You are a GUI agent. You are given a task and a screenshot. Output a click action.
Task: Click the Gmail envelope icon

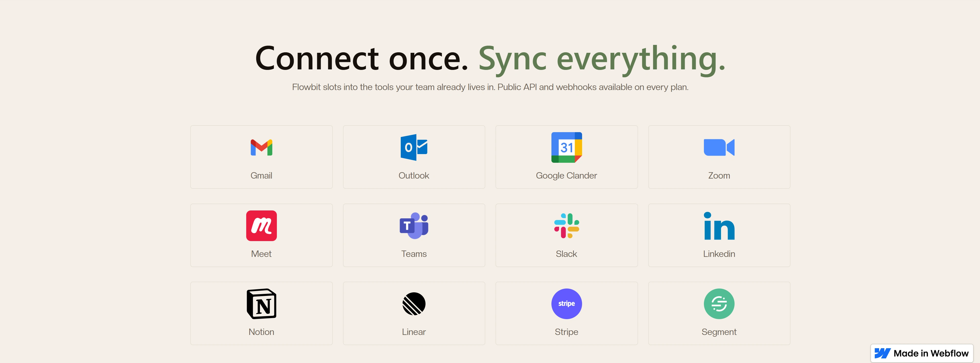point(261,147)
